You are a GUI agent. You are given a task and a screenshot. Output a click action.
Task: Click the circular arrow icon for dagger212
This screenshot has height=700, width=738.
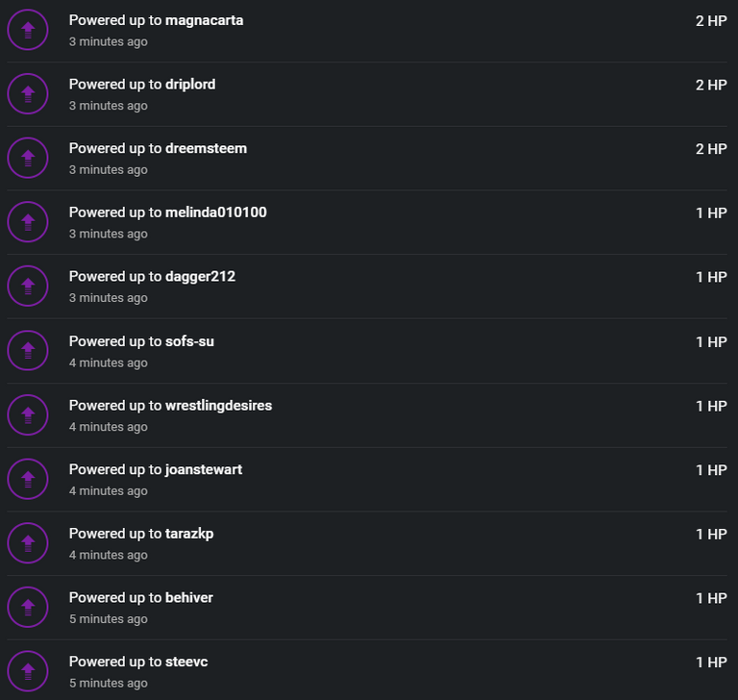tap(28, 286)
